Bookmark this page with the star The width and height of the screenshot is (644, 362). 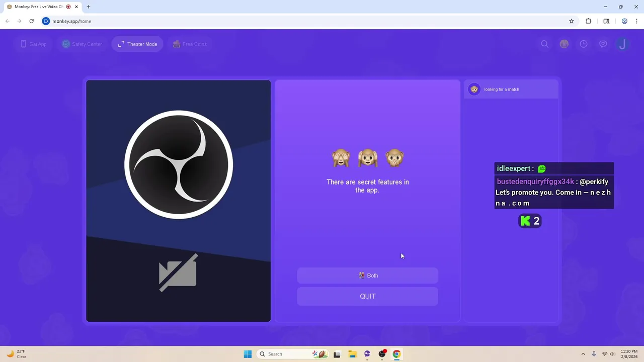[x=572, y=21]
